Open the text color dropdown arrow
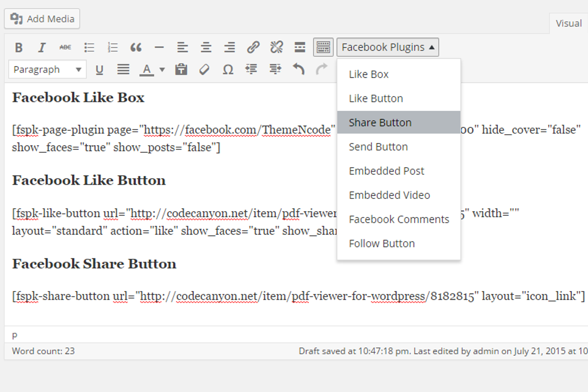The image size is (588, 392). pos(162,70)
